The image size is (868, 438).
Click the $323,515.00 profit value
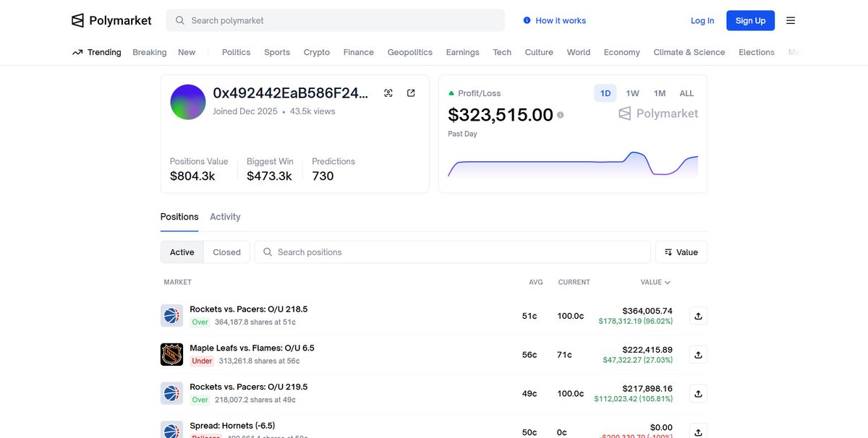click(501, 114)
